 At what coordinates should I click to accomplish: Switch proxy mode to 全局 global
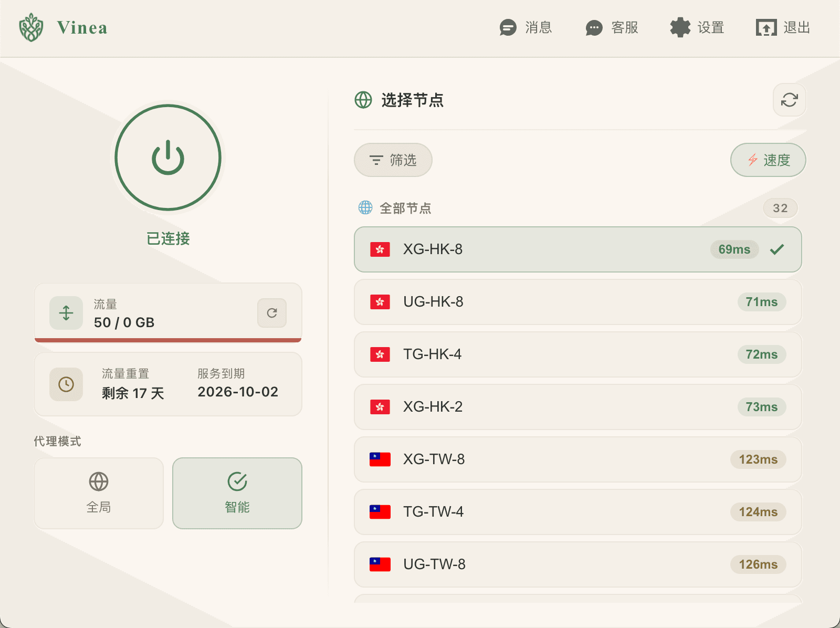coord(99,494)
